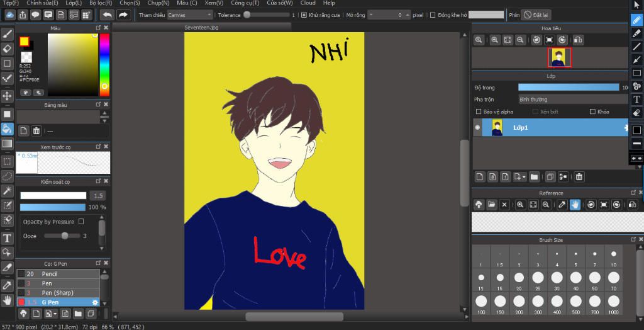The width and height of the screenshot is (644, 330).
Task: Click the rainbow hue strip
Action: [x=104, y=65]
